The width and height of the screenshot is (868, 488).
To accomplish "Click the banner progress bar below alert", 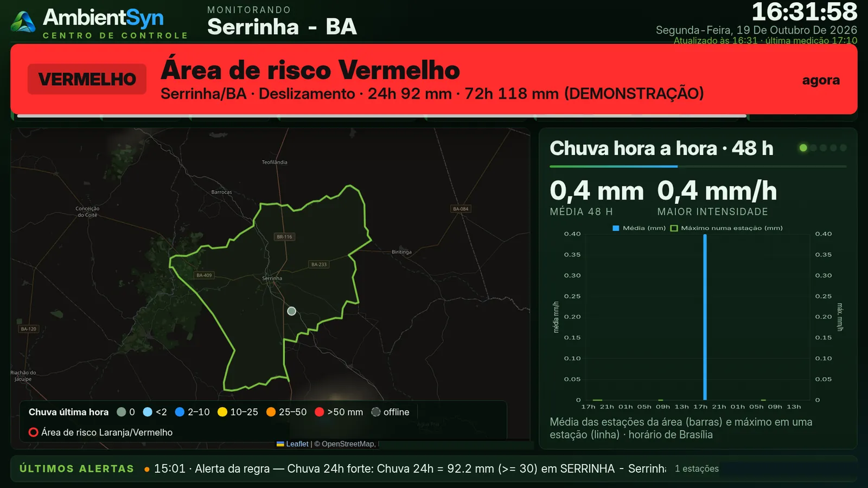I will [382, 115].
